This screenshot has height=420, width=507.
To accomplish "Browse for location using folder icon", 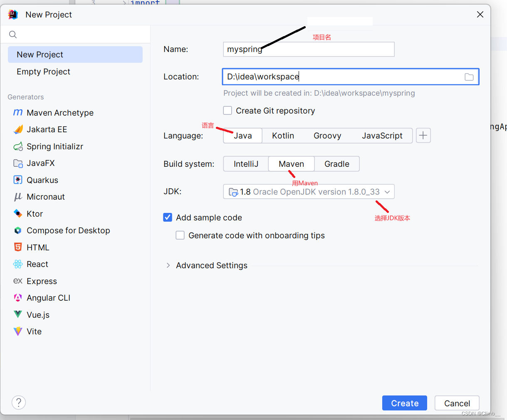I will pos(469,77).
